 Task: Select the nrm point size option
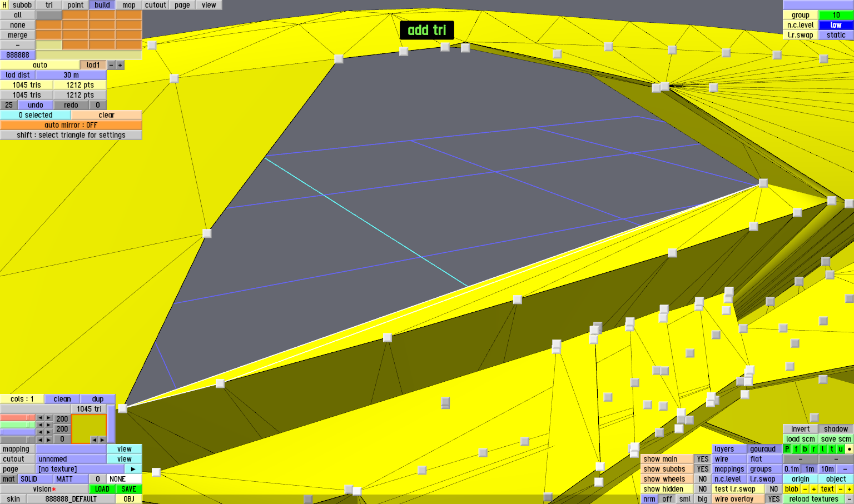click(649, 499)
